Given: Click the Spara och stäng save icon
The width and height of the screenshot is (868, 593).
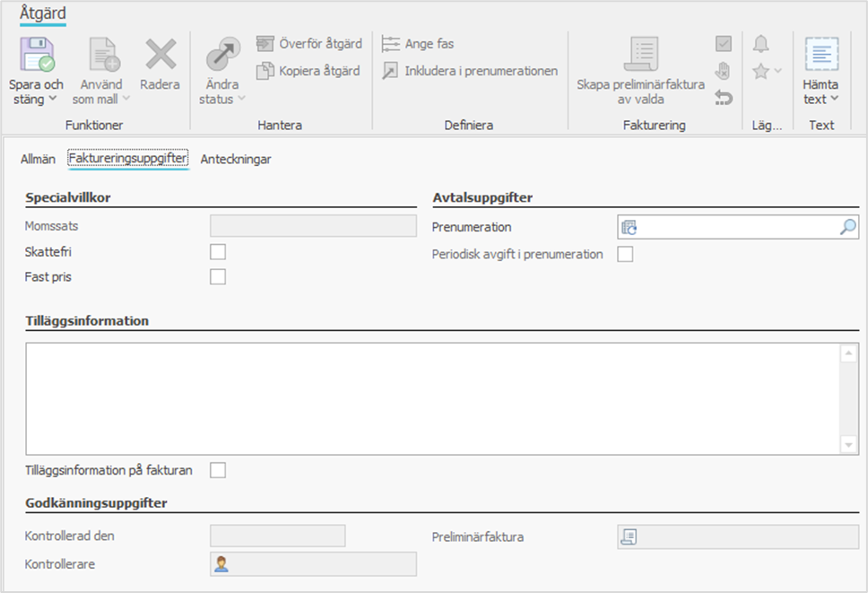Looking at the screenshot, I should coord(37,55).
